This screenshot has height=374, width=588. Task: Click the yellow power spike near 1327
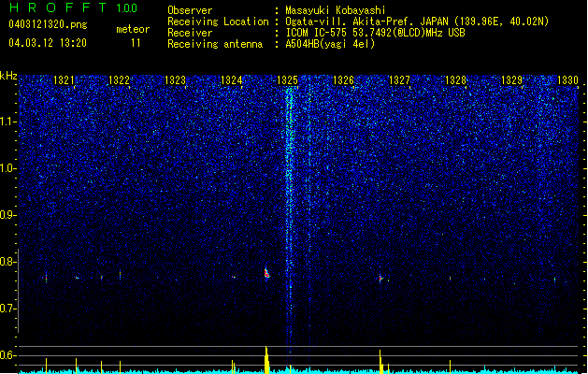pyautogui.click(x=380, y=362)
